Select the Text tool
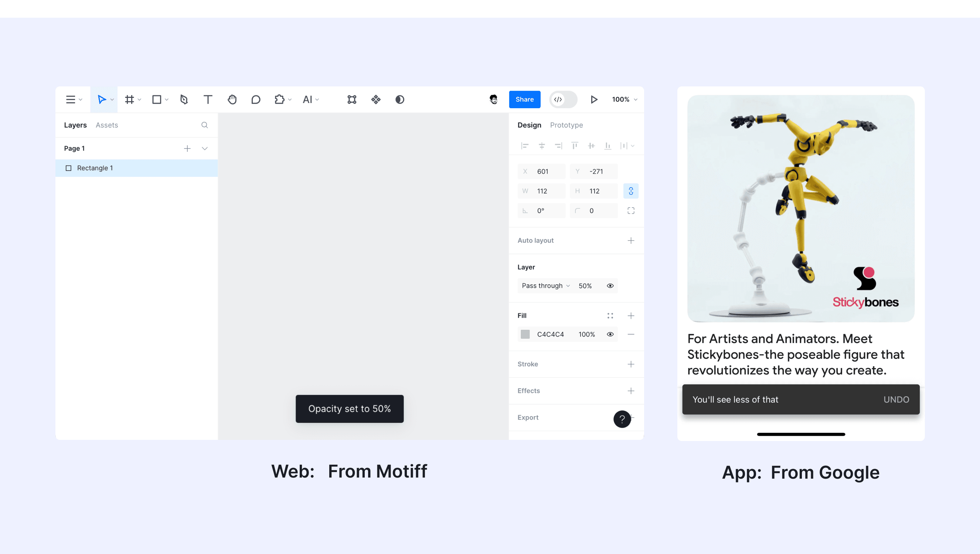980x554 pixels. click(x=208, y=100)
